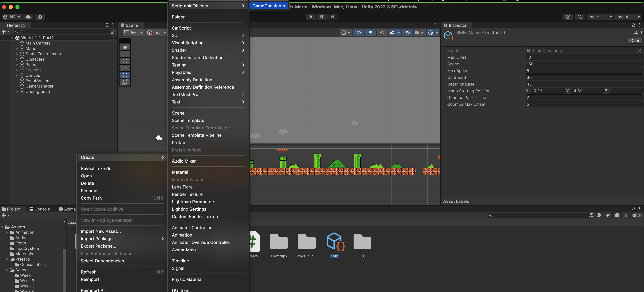
Task: Open the Pivot dropdown
Action: 133,33
